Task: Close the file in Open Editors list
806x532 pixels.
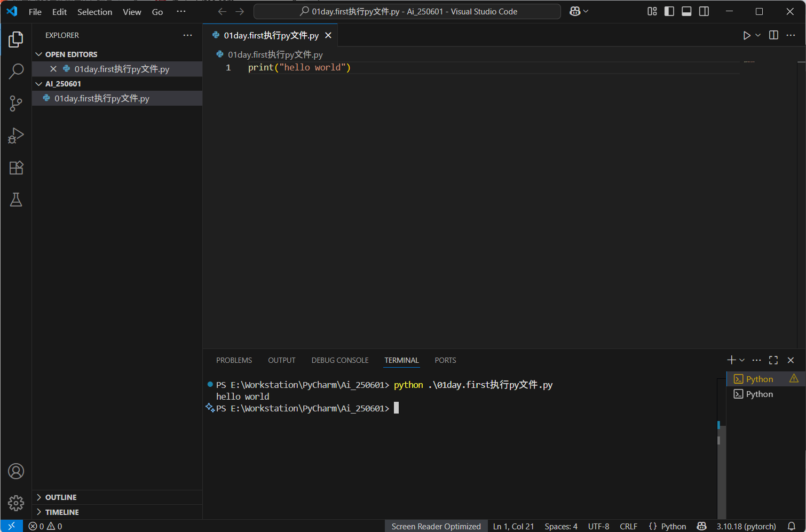Action: coord(53,69)
